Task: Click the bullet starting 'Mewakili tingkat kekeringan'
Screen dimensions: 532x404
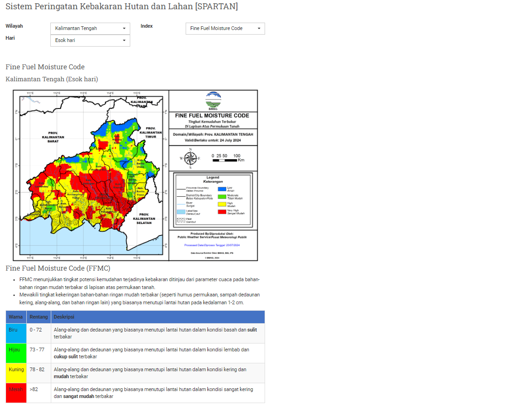Action: click(x=139, y=299)
